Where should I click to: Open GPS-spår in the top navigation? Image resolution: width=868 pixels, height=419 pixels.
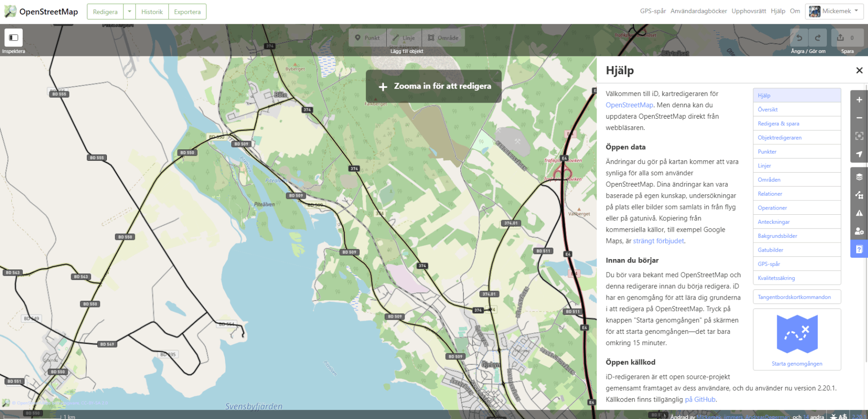coord(653,11)
